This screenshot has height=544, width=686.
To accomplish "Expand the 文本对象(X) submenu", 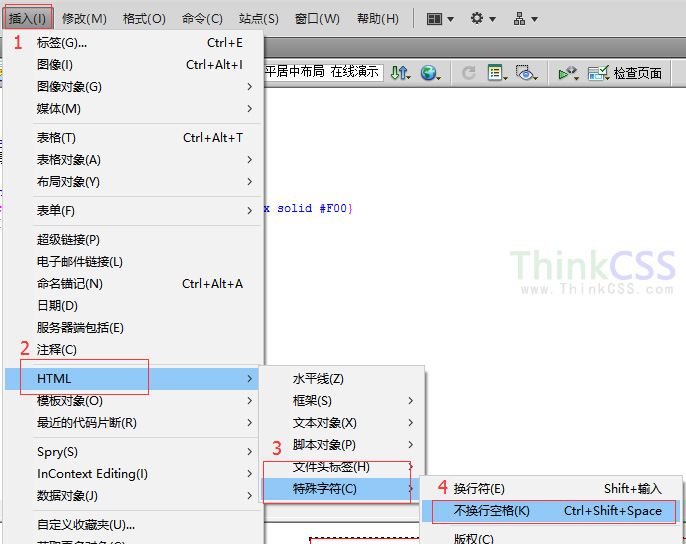I will (x=342, y=423).
